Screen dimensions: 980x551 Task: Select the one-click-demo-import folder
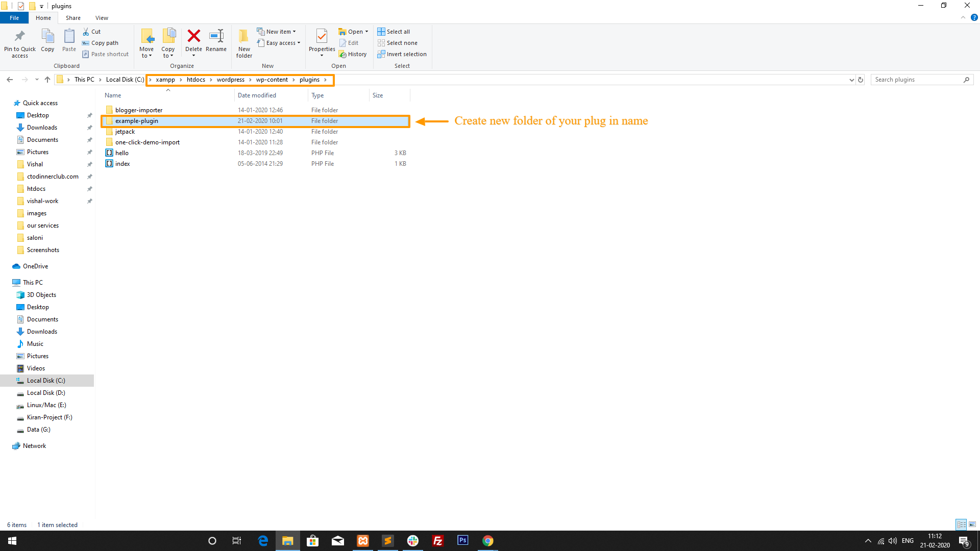click(x=255, y=142)
